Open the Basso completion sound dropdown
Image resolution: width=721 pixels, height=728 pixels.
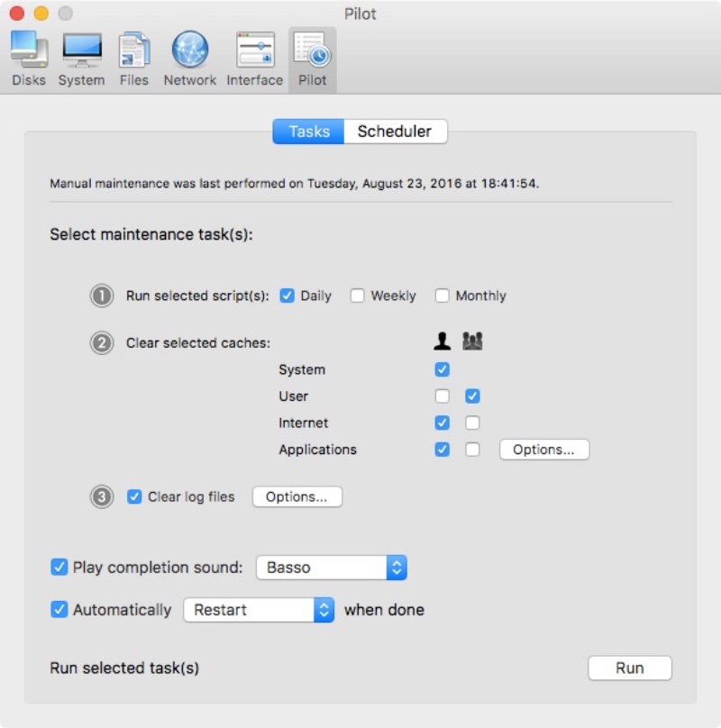tap(332, 568)
